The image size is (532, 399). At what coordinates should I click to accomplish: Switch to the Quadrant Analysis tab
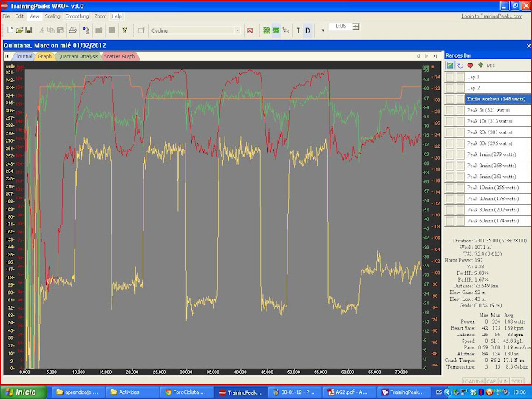click(78, 56)
